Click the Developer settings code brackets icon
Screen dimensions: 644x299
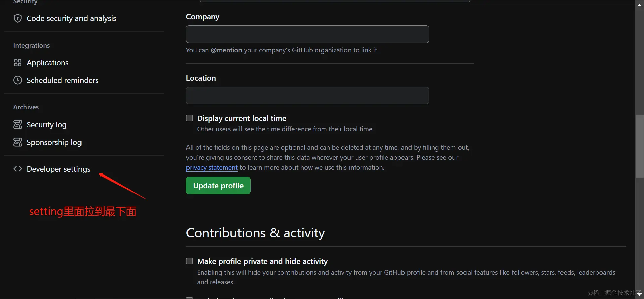[x=18, y=169]
